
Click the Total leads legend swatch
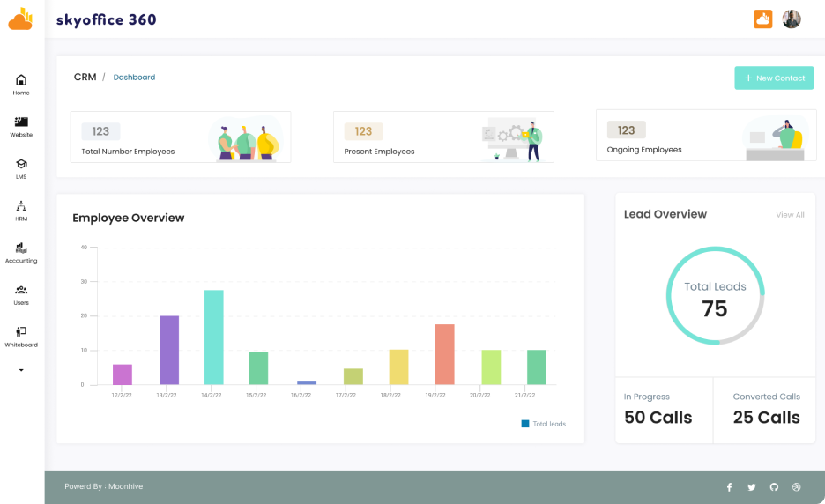[x=525, y=424]
